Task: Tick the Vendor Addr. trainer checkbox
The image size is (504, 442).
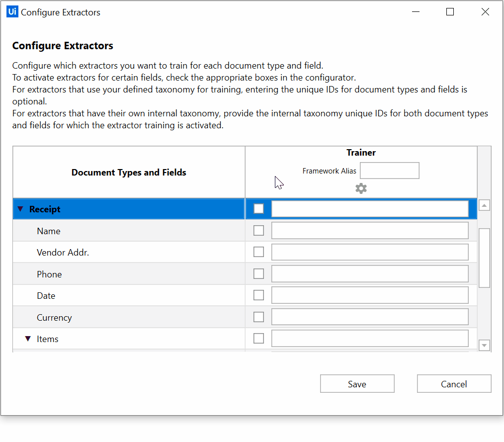Action: (258, 252)
